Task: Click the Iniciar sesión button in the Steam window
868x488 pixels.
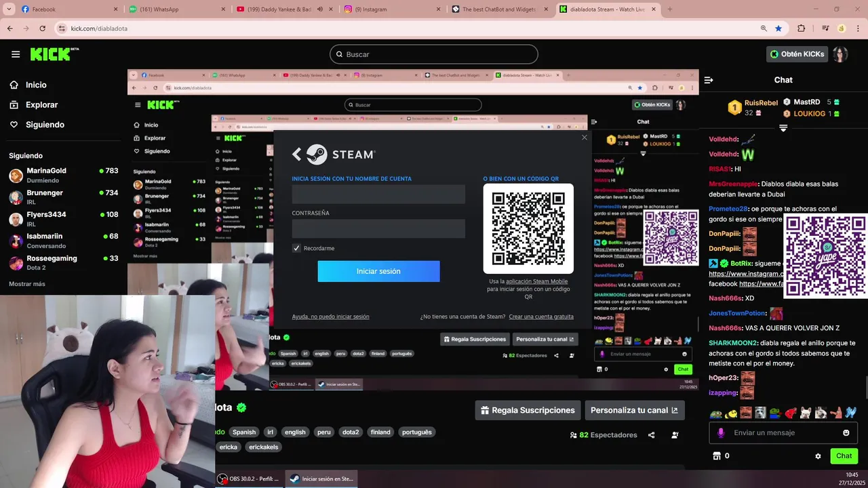Action: (378, 271)
